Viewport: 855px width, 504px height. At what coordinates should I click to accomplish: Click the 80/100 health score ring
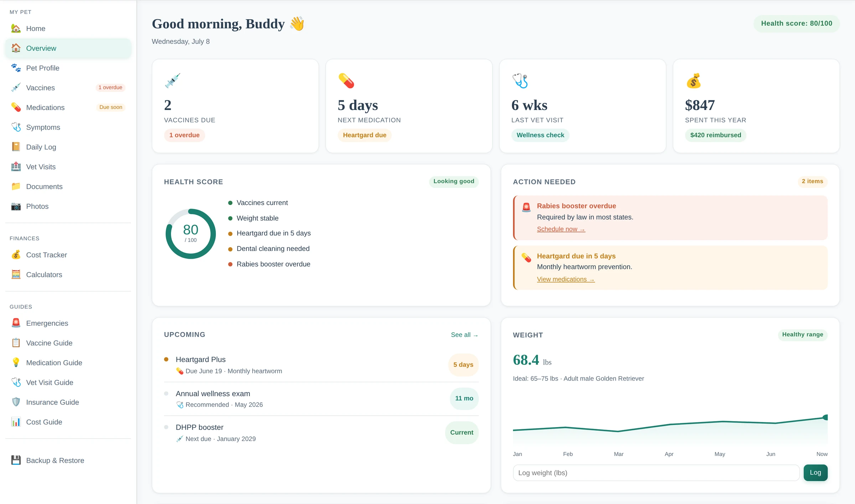pyautogui.click(x=191, y=234)
